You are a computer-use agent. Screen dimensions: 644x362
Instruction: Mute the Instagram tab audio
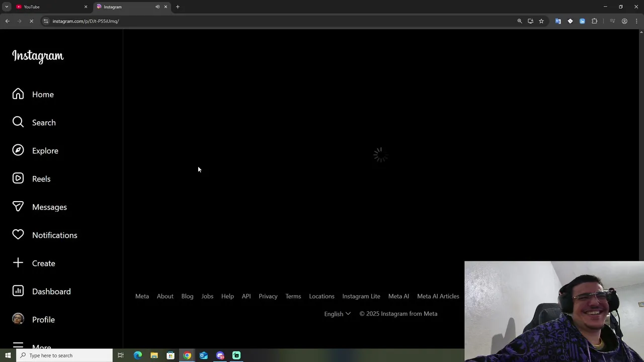157,7
